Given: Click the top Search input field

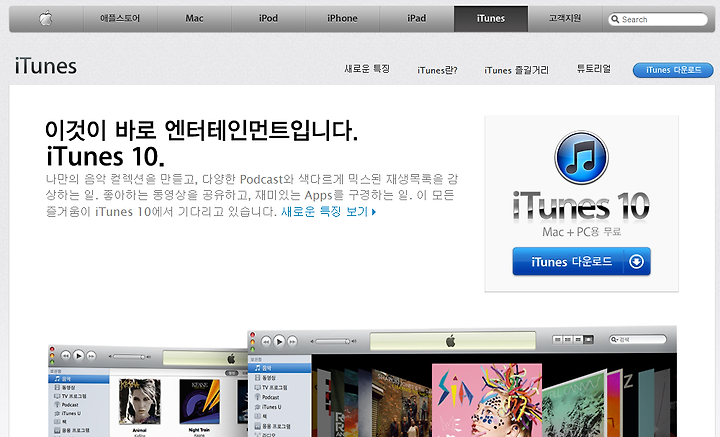Looking at the screenshot, I should (x=658, y=19).
